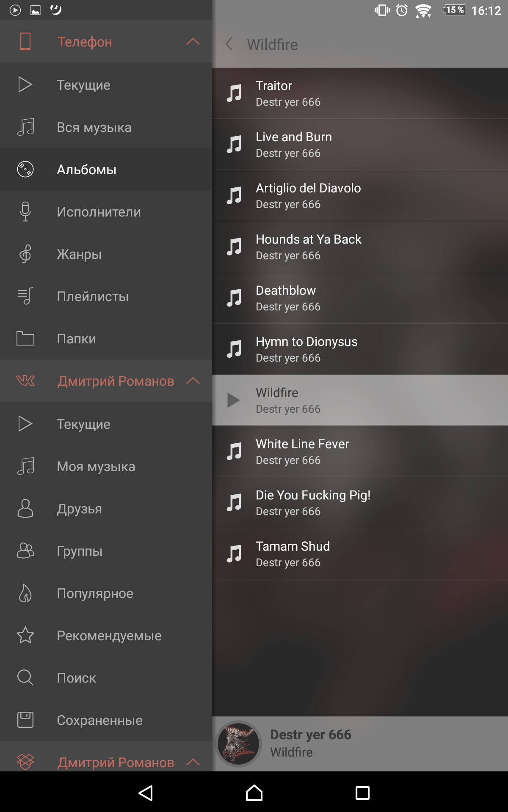This screenshot has width=508, height=812.
Task: Open the star Рекомендуемые icon
Action: point(25,635)
